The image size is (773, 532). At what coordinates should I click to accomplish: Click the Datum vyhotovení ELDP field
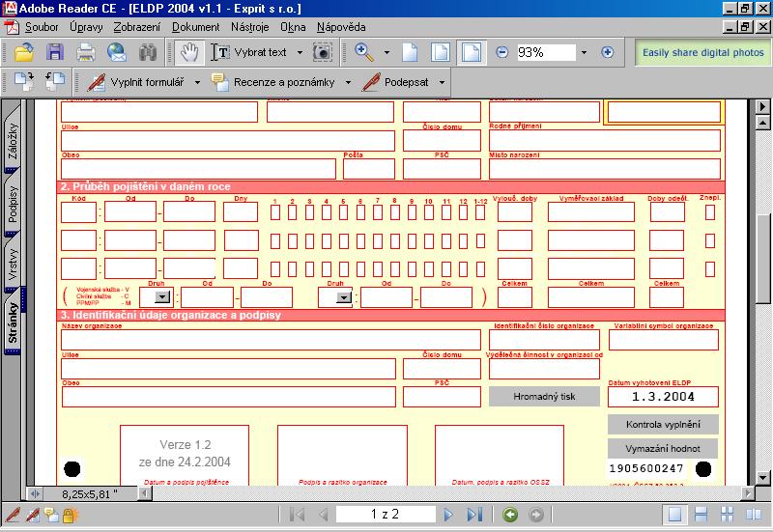(663, 397)
